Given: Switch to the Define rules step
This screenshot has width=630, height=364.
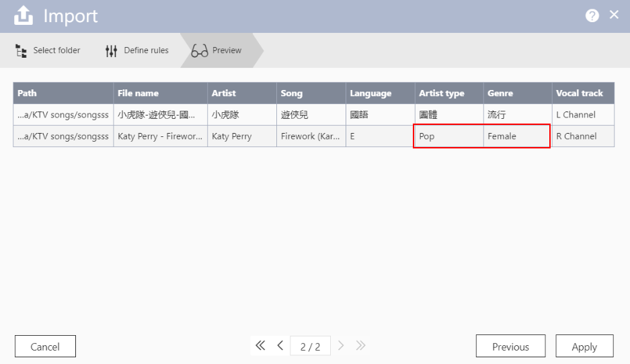Looking at the screenshot, I should coord(146,50).
